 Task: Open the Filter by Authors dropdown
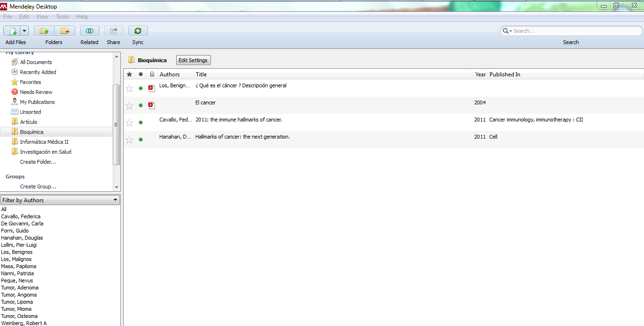tap(60, 200)
